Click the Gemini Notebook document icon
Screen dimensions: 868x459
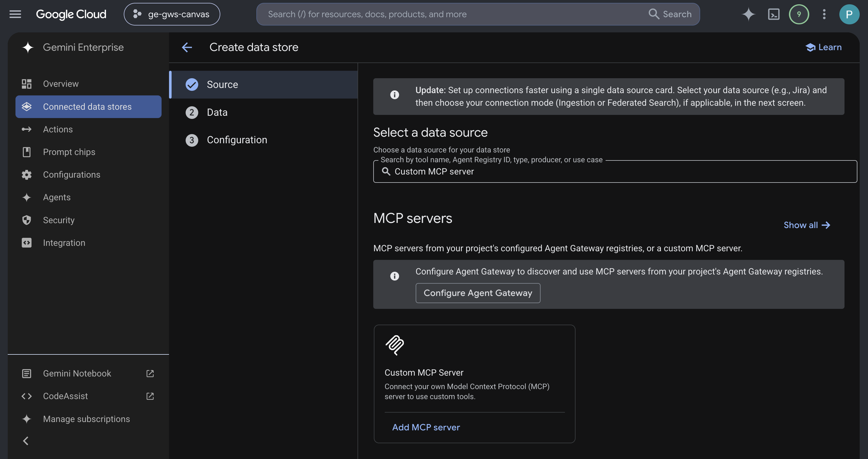(27, 373)
